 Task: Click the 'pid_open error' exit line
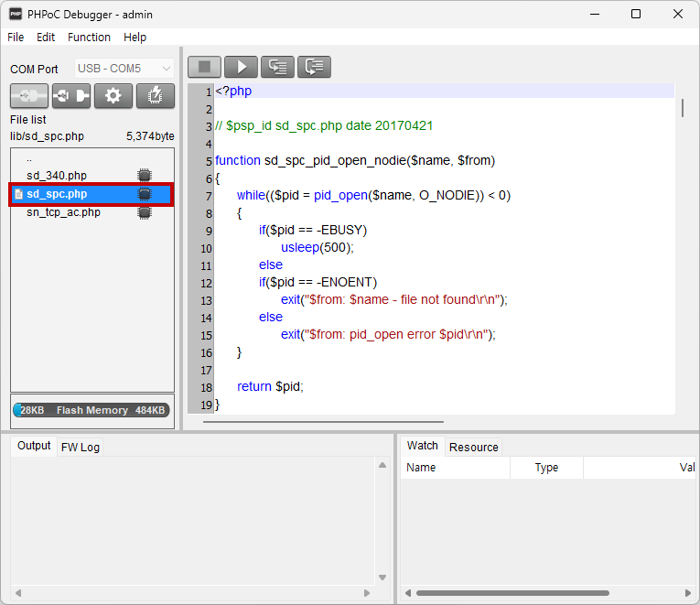tap(388, 334)
